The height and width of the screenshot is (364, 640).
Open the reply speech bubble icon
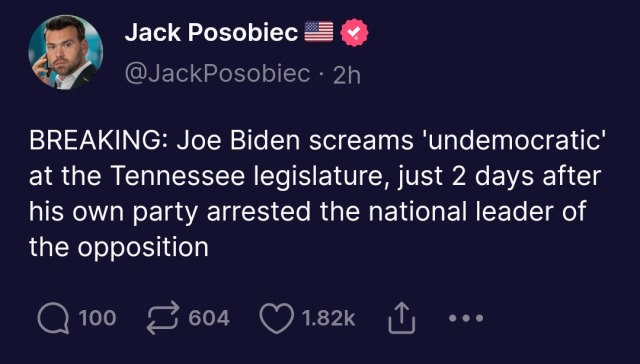53,318
